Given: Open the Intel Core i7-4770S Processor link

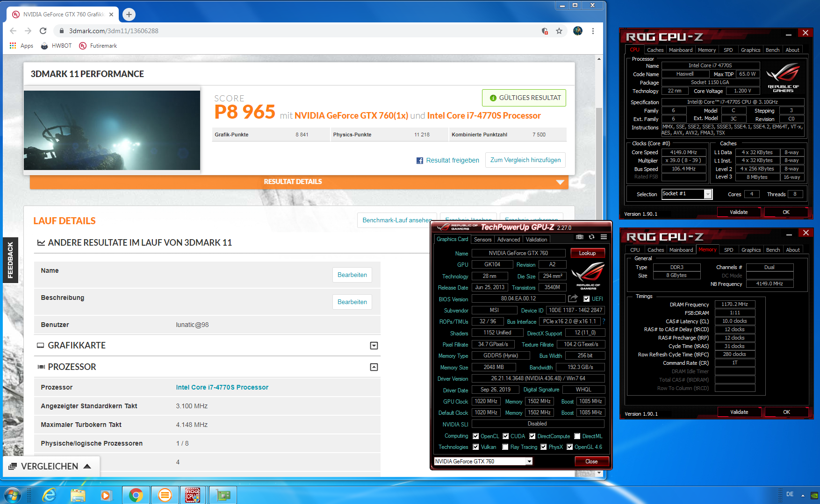Looking at the screenshot, I should click(222, 387).
